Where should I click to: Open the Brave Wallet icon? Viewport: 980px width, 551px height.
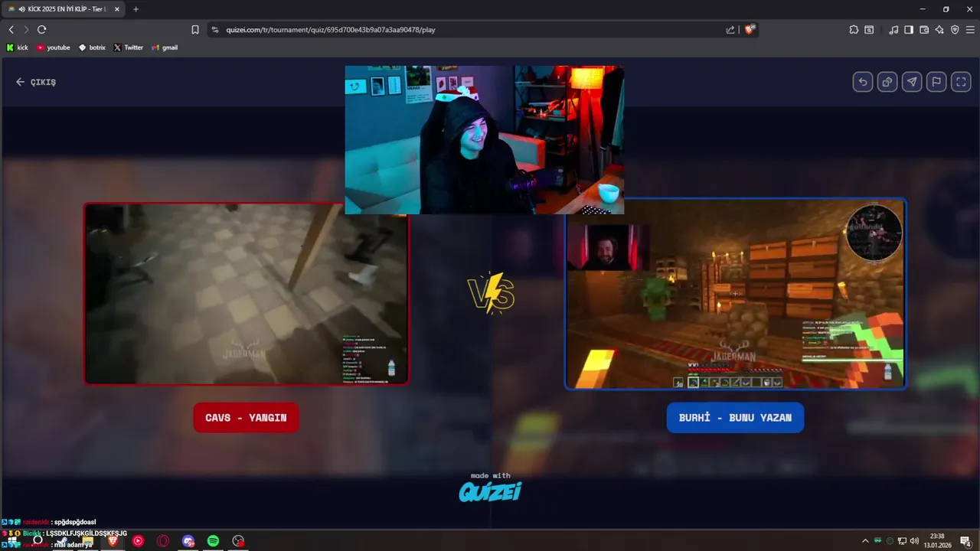(x=924, y=30)
